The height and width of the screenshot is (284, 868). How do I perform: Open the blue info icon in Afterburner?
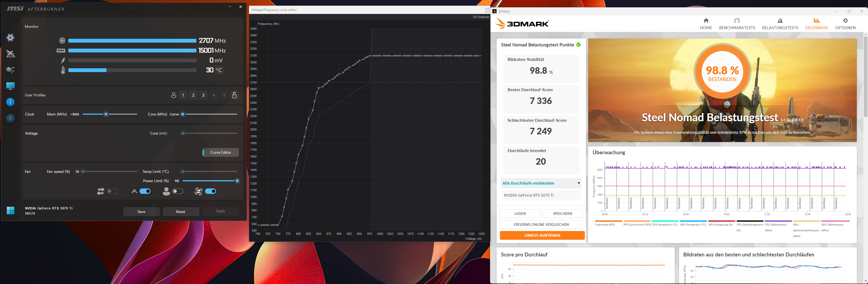coord(10,102)
